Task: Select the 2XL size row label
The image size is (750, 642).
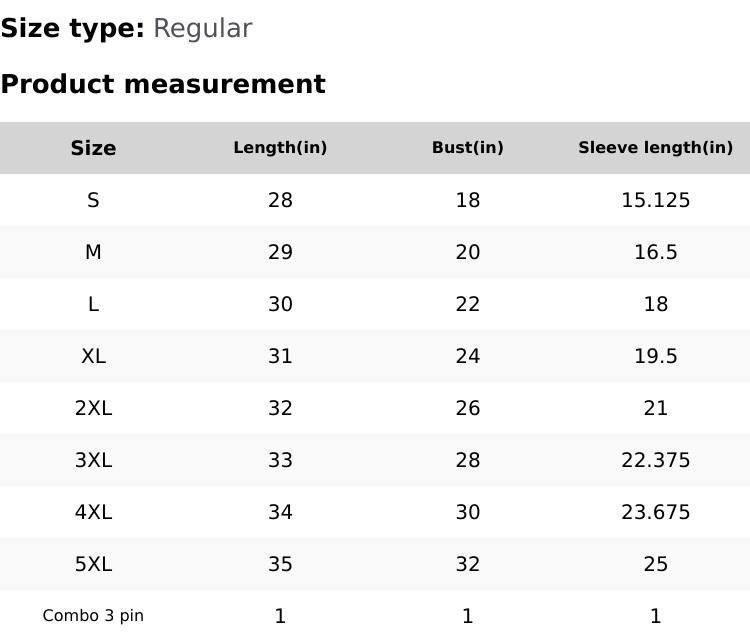Action: (x=93, y=408)
